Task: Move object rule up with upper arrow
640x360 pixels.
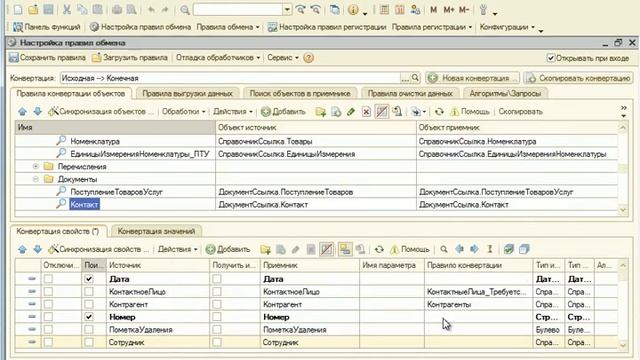Action: tap(22, 111)
